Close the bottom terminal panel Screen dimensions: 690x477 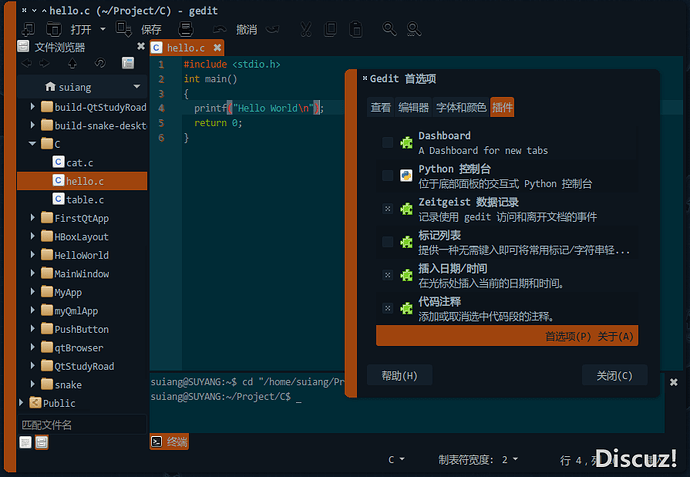[x=674, y=382]
